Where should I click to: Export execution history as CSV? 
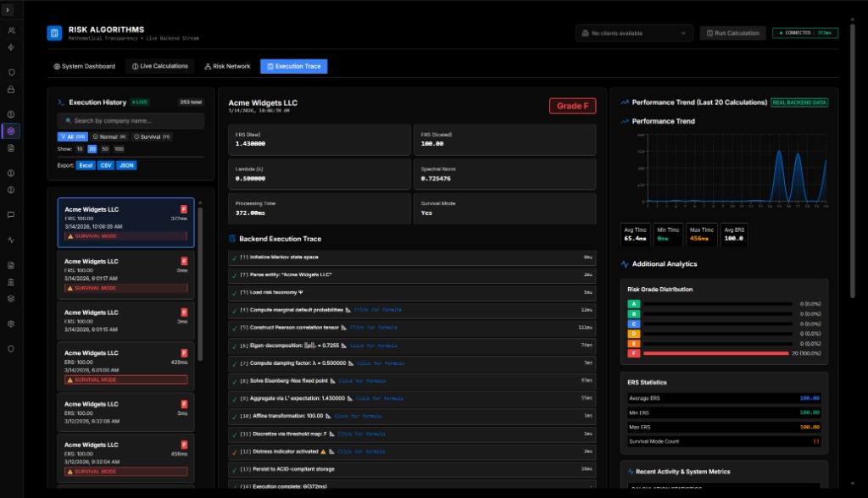click(x=106, y=165)
